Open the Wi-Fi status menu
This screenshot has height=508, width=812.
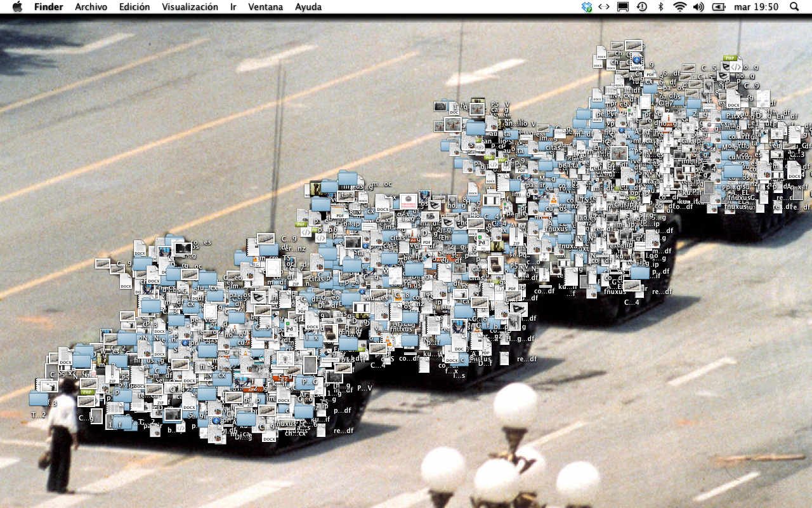(680, 7)
